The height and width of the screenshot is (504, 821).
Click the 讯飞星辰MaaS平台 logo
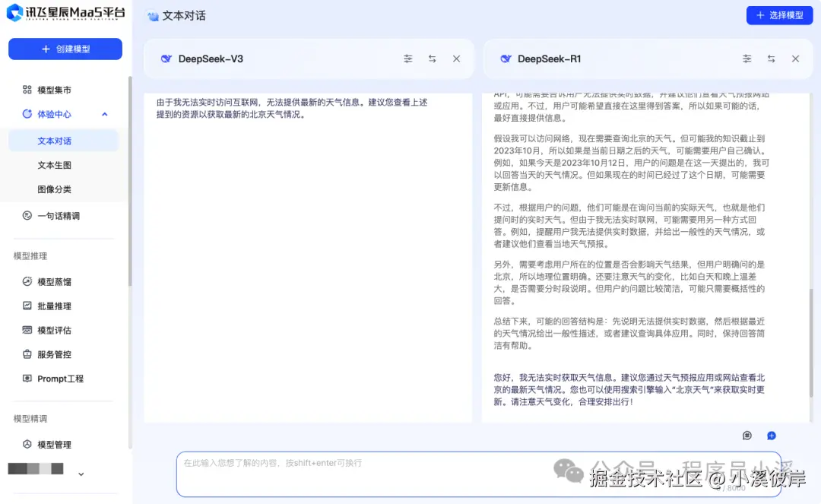pos(65,13)
